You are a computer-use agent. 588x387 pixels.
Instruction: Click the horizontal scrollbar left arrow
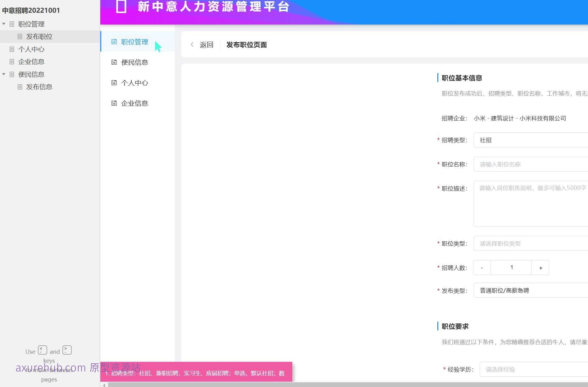104,385
